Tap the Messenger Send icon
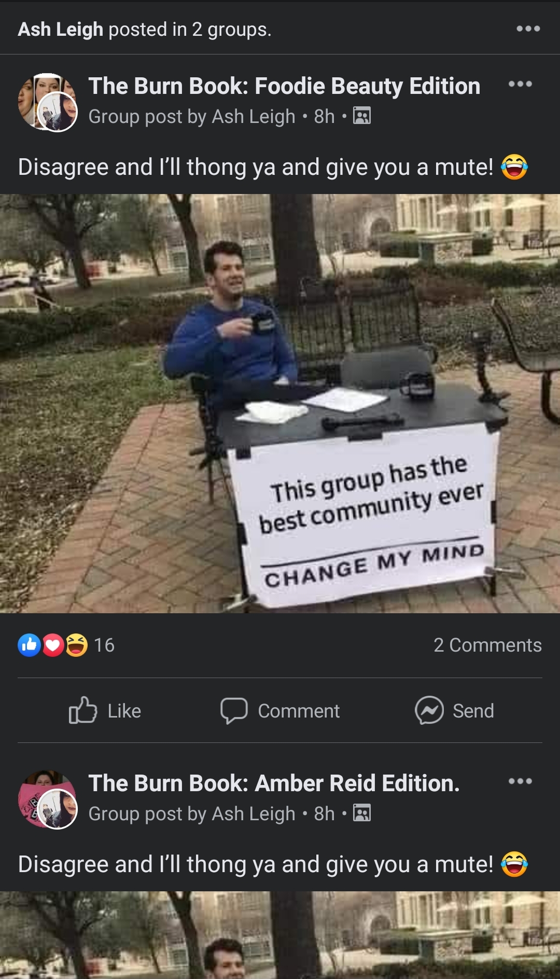The height and width of the screenshot is (979, 560). [x=429, y=710]
